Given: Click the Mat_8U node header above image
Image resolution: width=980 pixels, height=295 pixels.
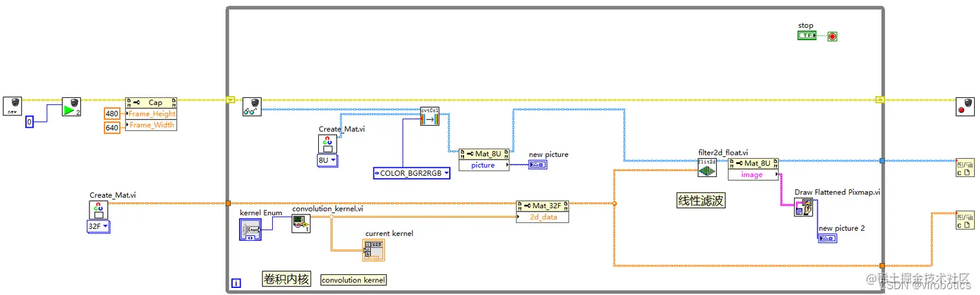Looking at the screenshot, I should (752, 163).
